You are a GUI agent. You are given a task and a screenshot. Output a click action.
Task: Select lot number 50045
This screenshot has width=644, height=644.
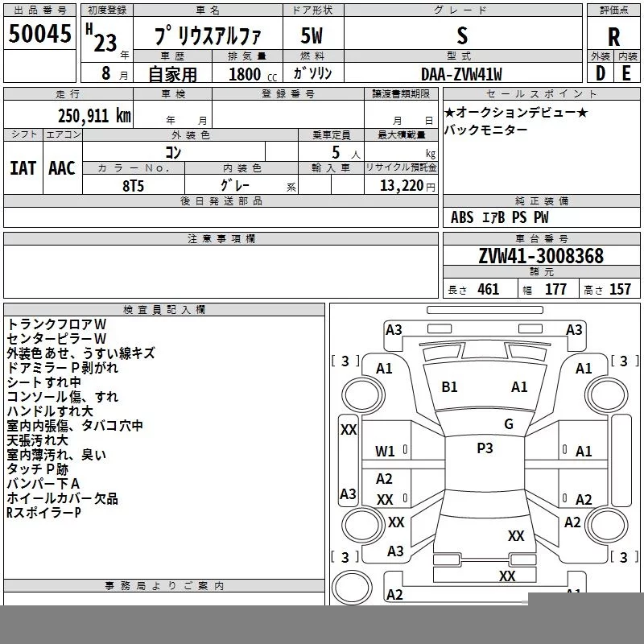pos(39,33)
